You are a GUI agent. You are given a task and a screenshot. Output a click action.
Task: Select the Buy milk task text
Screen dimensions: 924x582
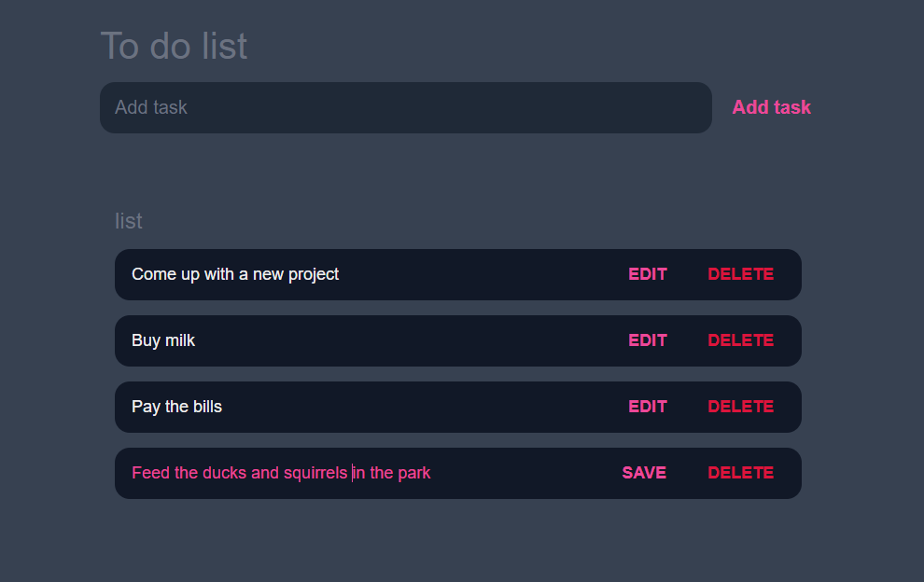[x=163, y=340]
